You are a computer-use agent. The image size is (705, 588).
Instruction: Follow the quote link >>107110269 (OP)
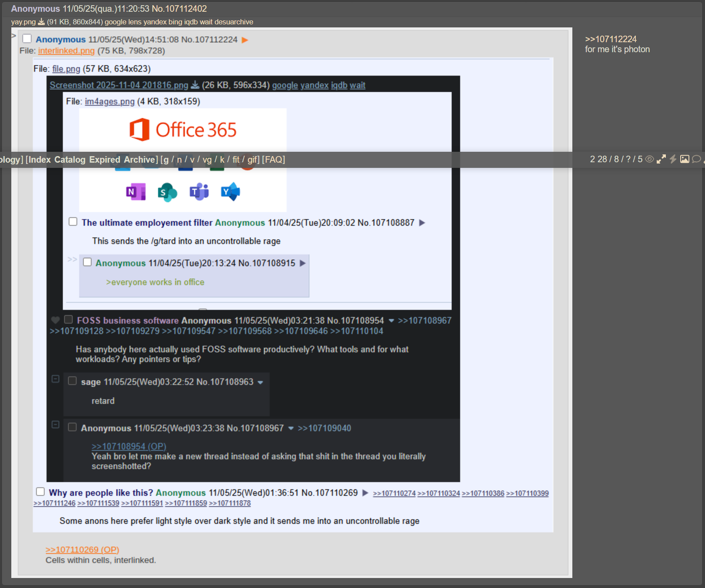82,550
